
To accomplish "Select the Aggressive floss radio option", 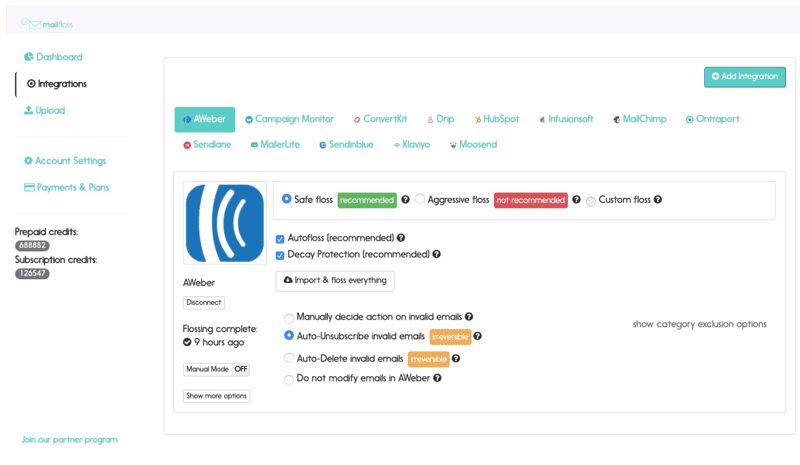I will [420, 200].
